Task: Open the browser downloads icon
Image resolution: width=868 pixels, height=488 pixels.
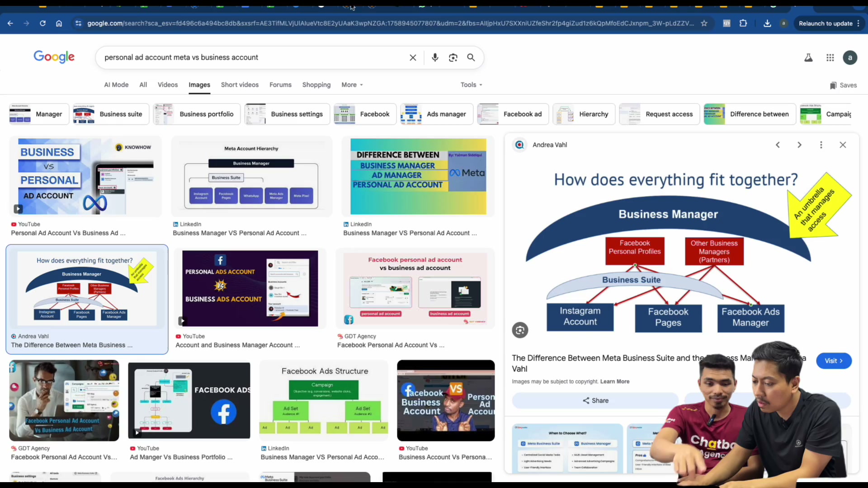Action: point(767,23)
